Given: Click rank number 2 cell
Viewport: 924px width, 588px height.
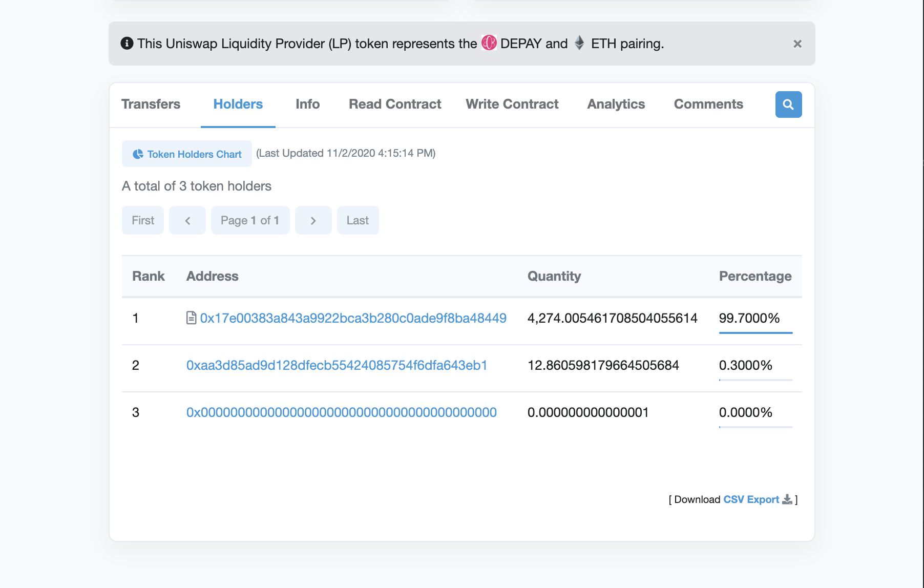Looking at the screenshot, I should click(136, 365).
